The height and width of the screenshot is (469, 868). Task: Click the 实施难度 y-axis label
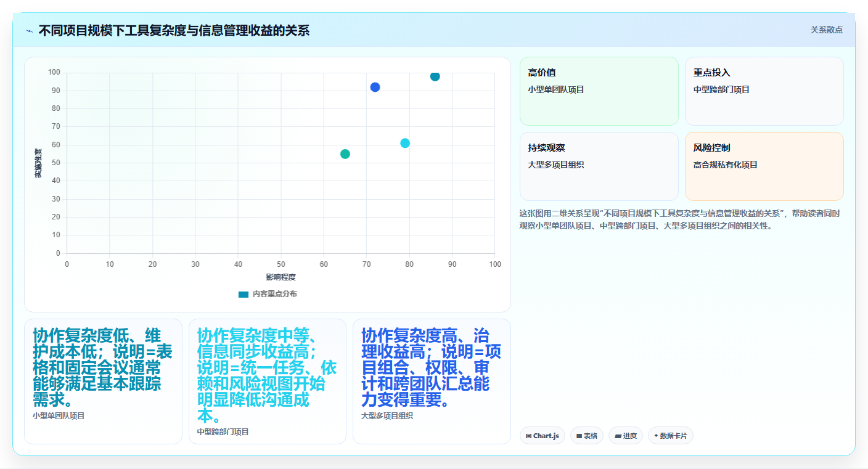click(x=38, y=163)
